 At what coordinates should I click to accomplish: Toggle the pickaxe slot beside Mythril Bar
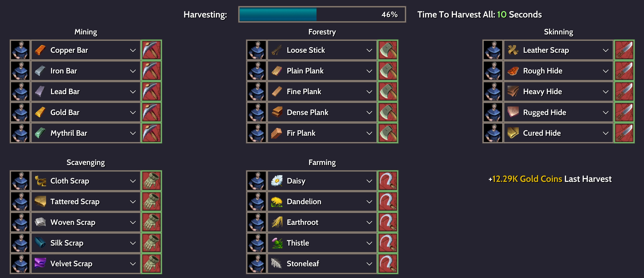pyautogui.click(x=152, y=133)
